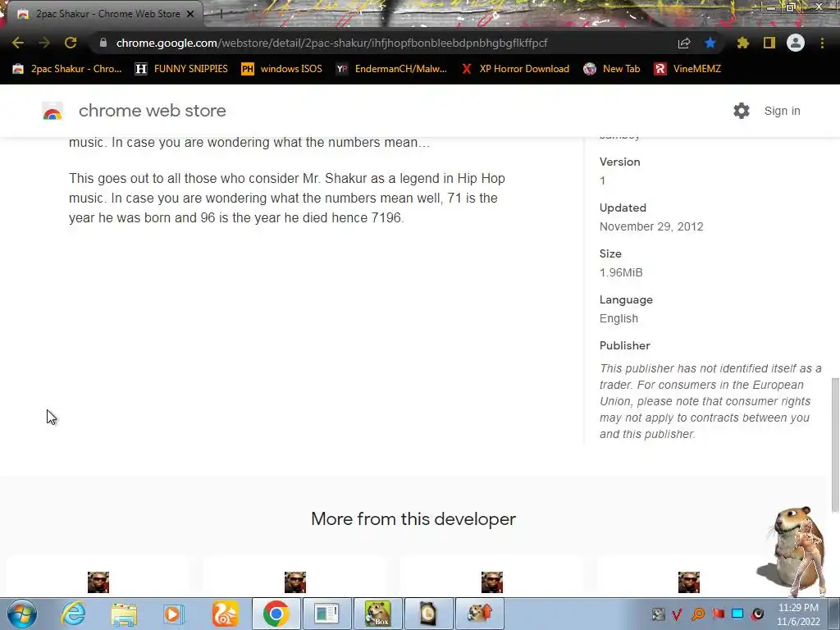This screenshot has width=840, height=630.
Task: Click the orange magnifier tray icon
Action: [698, 614]
